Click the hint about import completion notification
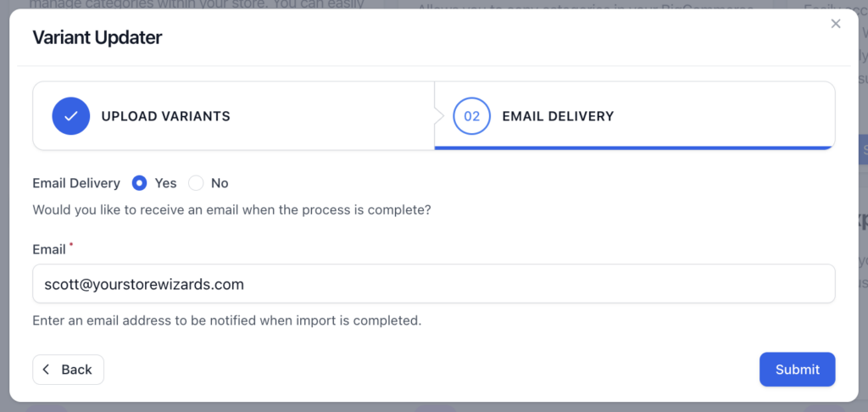This screenshot has width=868, height=412. 227,320
